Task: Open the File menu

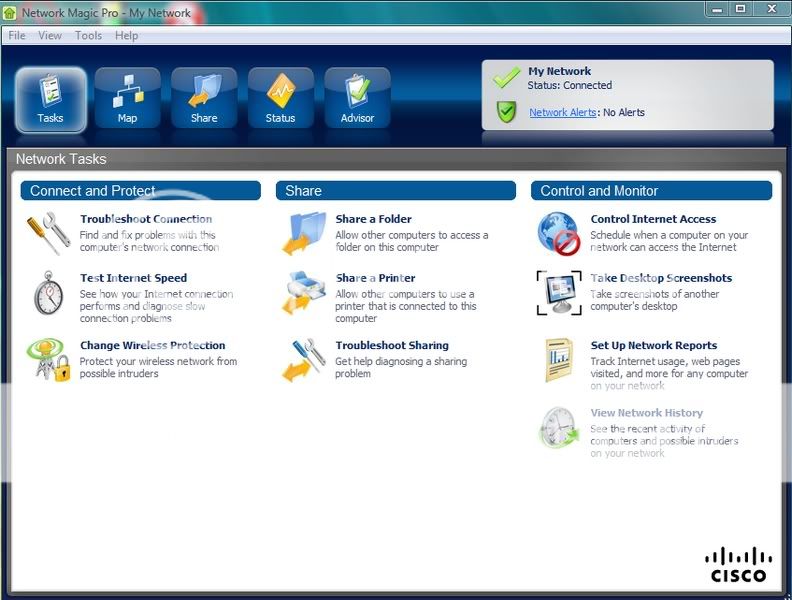Action: pos(17,36)
